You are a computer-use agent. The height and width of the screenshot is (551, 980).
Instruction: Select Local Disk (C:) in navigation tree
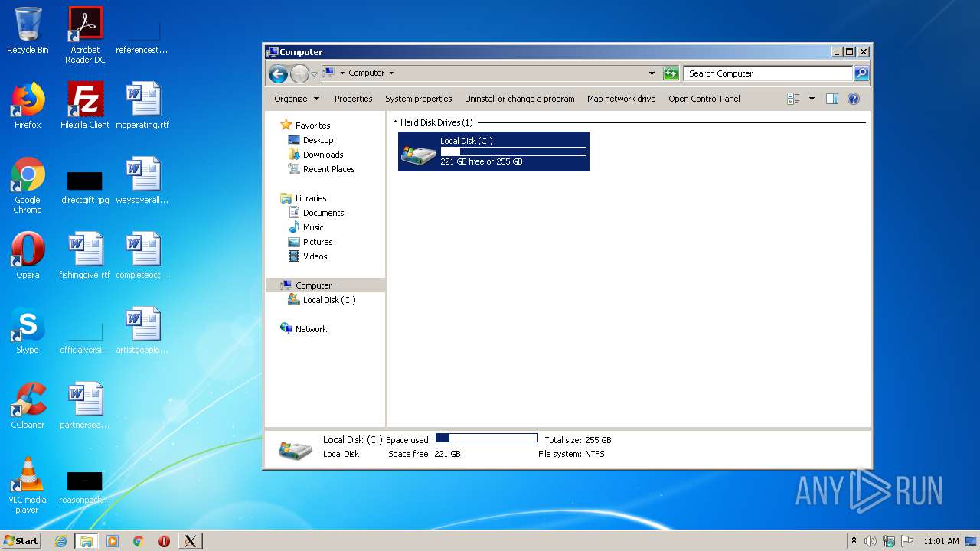[x=328, y=300]
